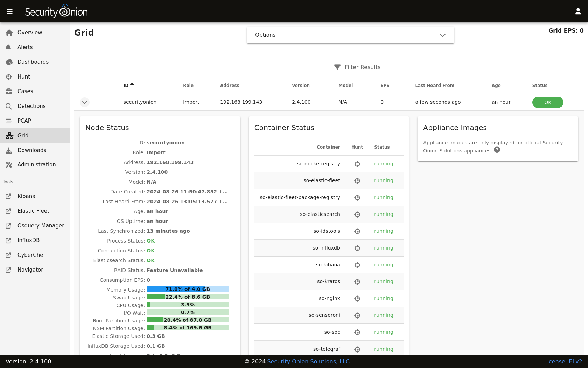The image size is (588, 368).
Task: Open the PCAP page
Action: 35,121
